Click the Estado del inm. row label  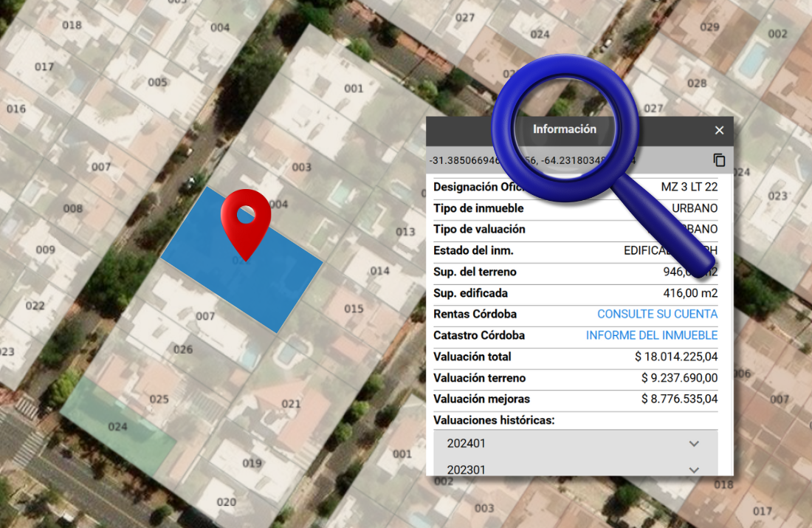tap(473, 251)
